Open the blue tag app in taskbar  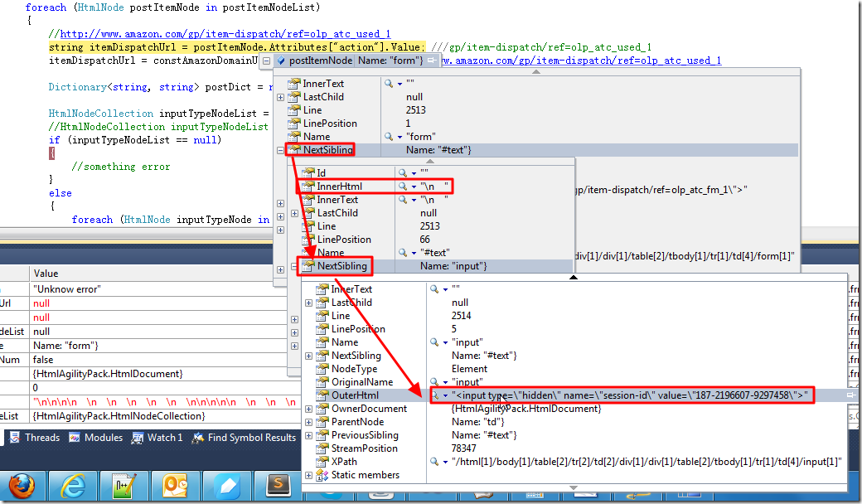tap(228, 487)
